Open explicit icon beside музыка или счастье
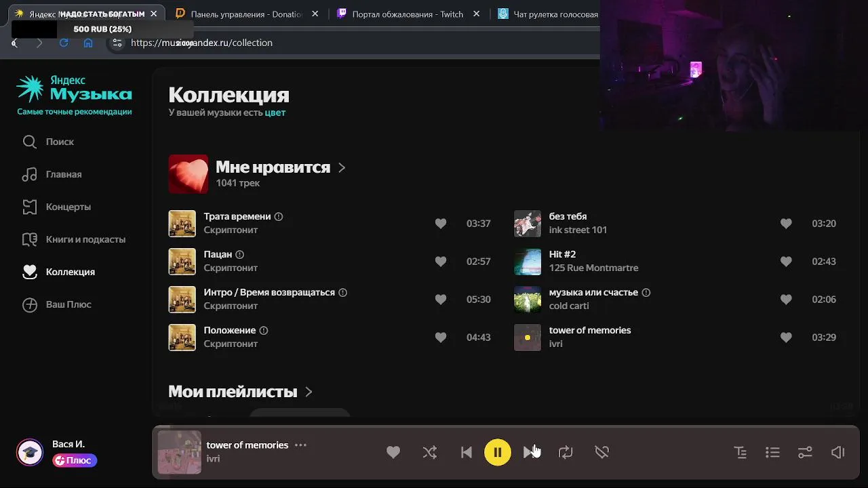Screen dimensions: 868x488 [646, 292]
